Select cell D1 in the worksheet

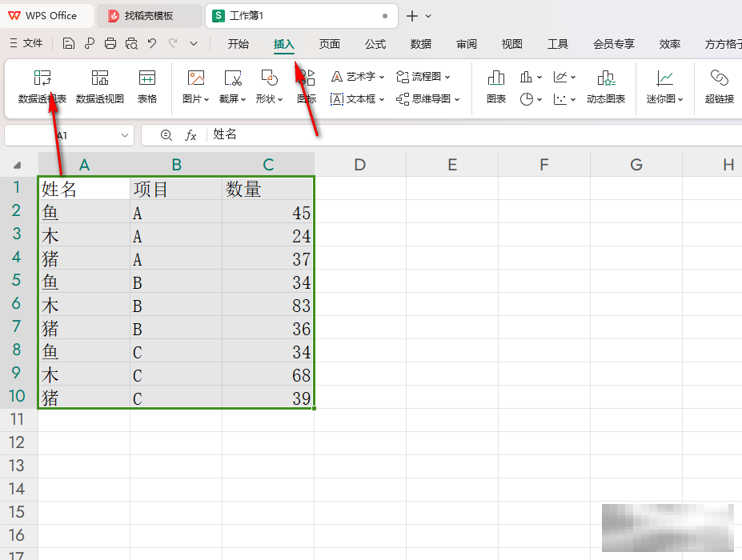tap(359, 188)
